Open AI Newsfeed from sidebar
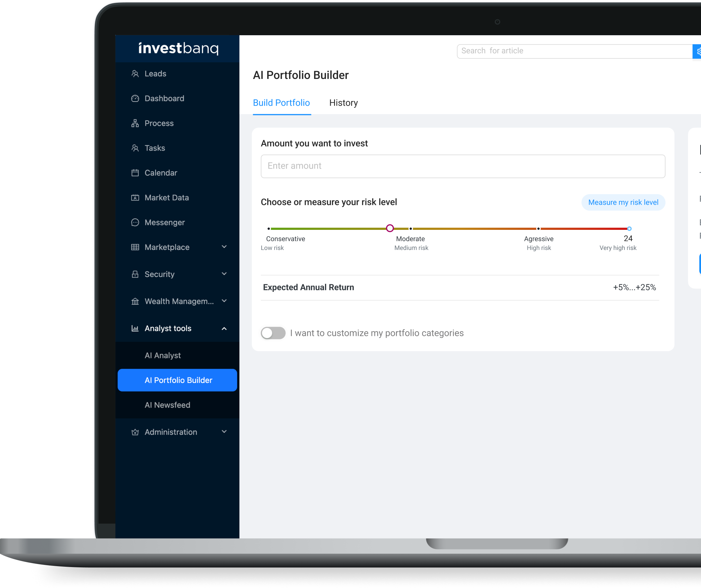The image size is (701, 588). pyautogui.click(x=167, y=405)
